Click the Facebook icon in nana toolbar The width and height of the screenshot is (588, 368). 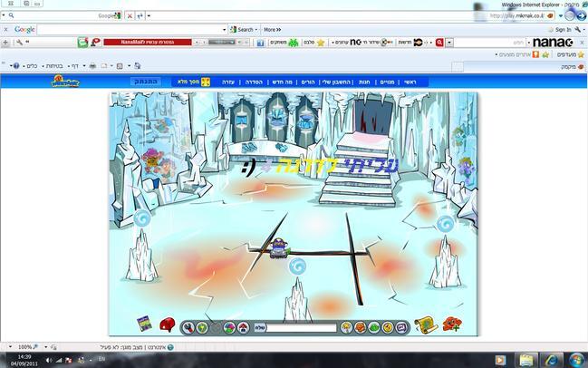click(x=260, y=43)
